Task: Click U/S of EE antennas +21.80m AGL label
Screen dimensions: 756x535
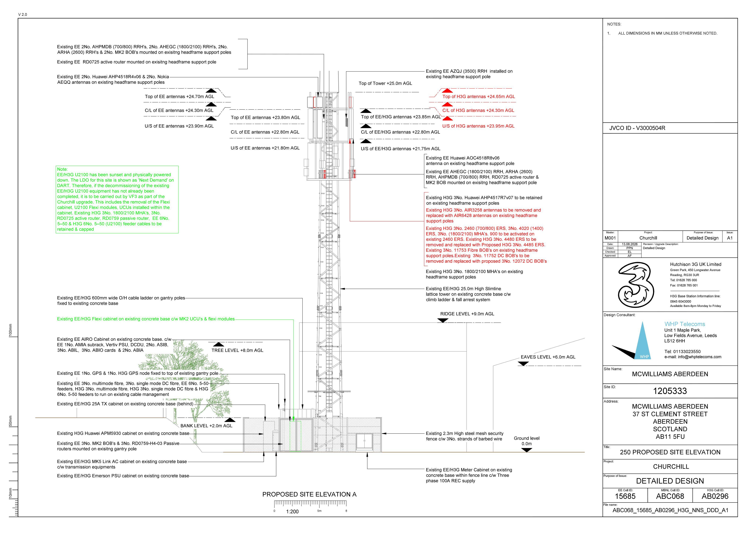Action: [265, 148]
